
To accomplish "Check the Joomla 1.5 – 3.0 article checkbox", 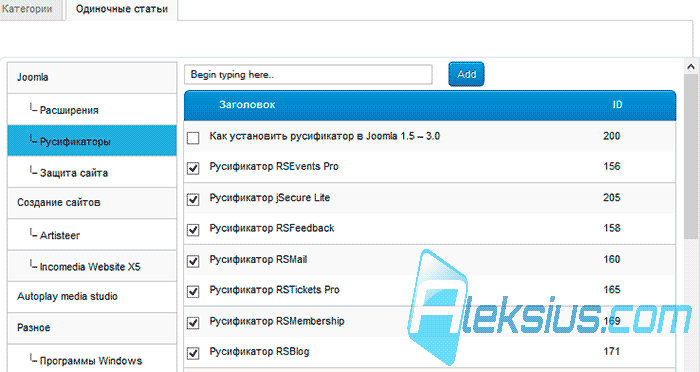I will point(193,138).
